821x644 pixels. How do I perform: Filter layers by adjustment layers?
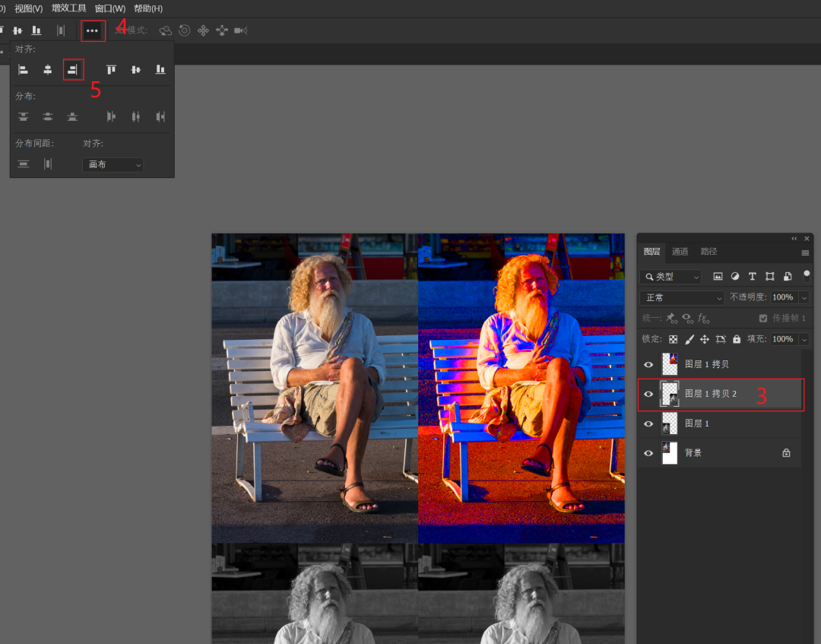[735, 277]
